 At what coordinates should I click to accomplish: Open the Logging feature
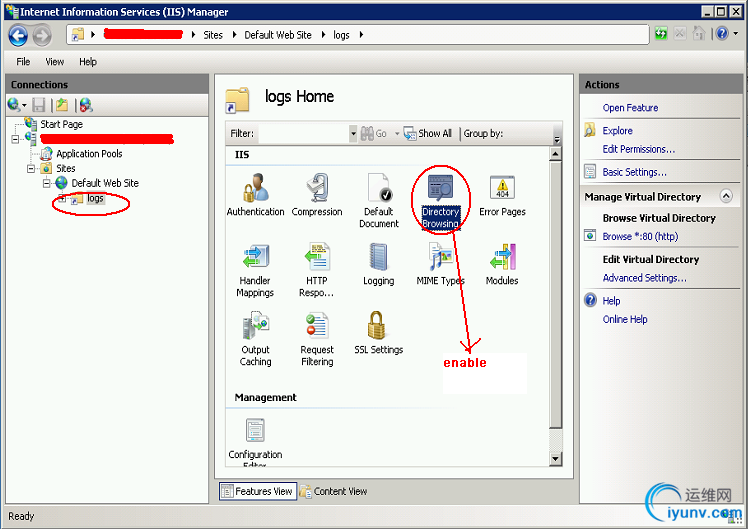(379, 264)
